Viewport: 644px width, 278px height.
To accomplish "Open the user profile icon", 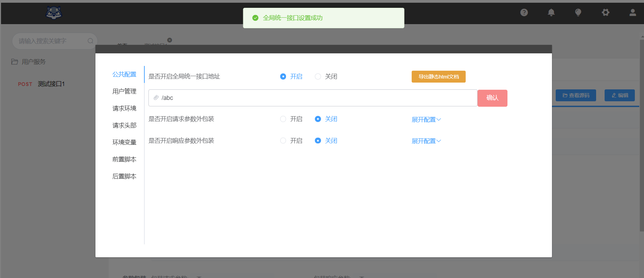I will (633, 13).
